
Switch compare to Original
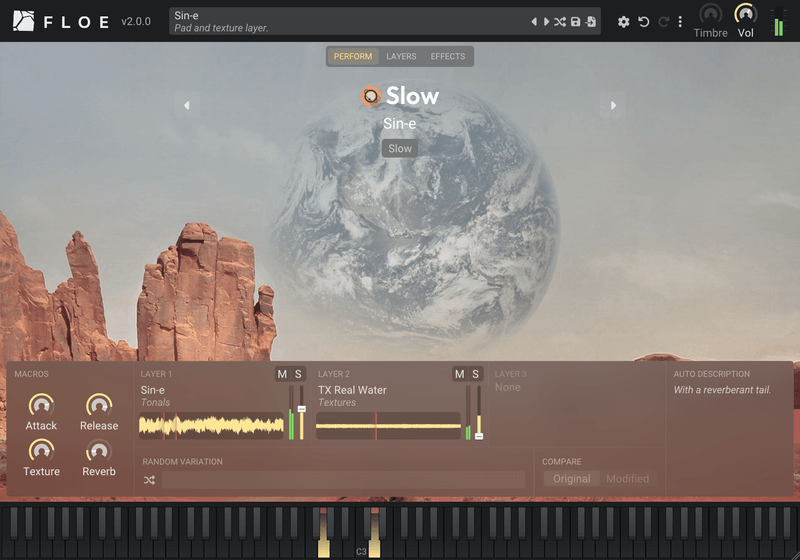pos(571,479)
